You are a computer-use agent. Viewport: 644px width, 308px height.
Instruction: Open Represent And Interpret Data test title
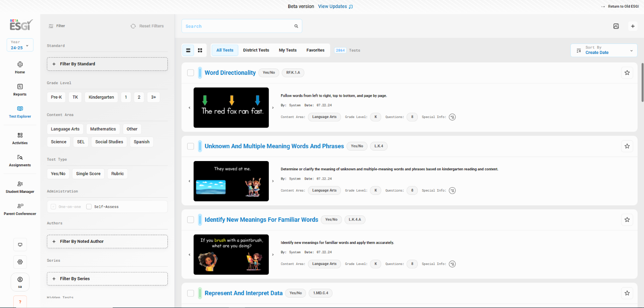coord(244,293)
